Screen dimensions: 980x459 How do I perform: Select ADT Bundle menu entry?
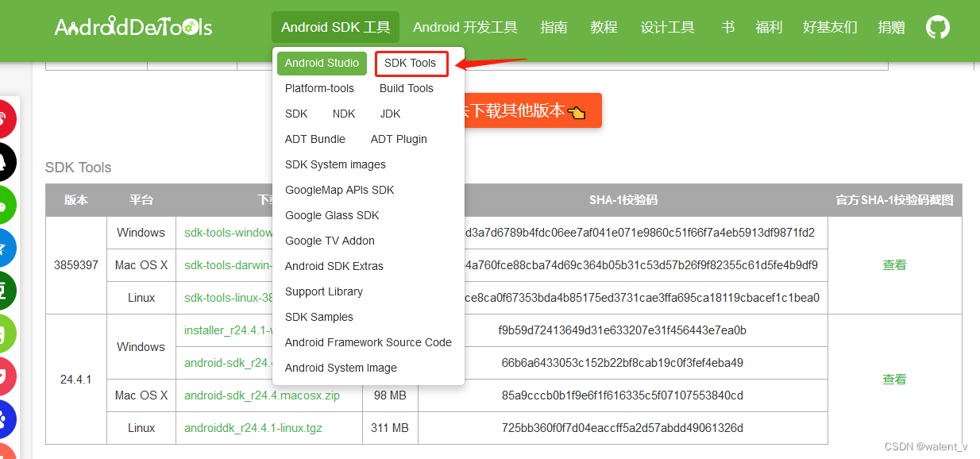[315, 139]
